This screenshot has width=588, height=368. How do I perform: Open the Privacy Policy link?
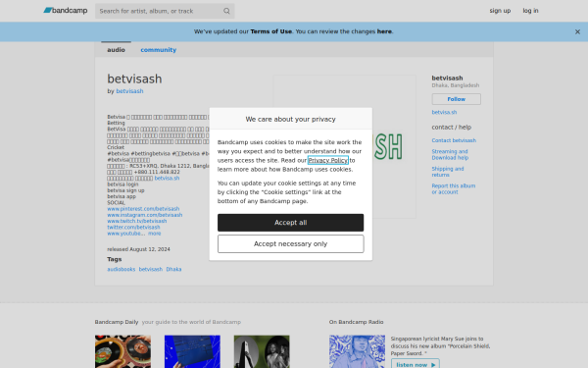click(x=328, y=160)
